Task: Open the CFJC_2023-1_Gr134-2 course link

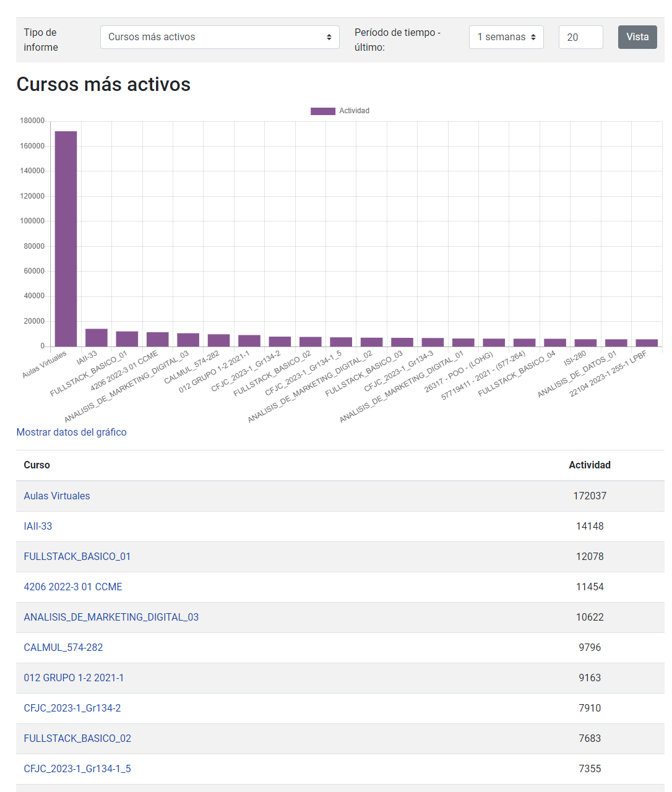Action: tap(72, 708)
